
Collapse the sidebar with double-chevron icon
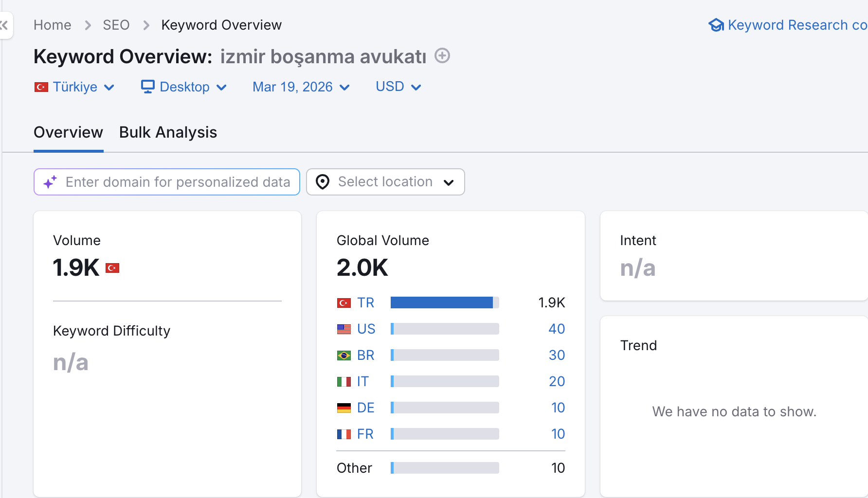tap(4, 25)
